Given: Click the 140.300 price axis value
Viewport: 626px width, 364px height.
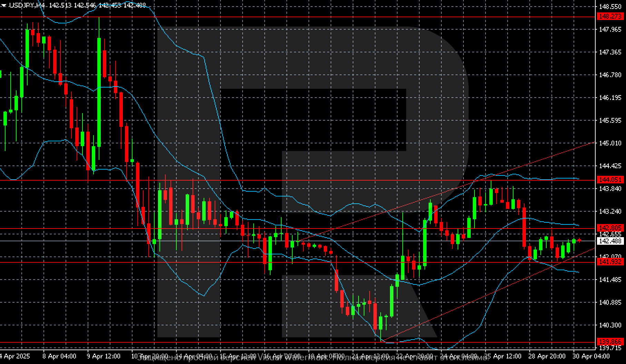Looking at the screenshot, I should coord(610,325).
